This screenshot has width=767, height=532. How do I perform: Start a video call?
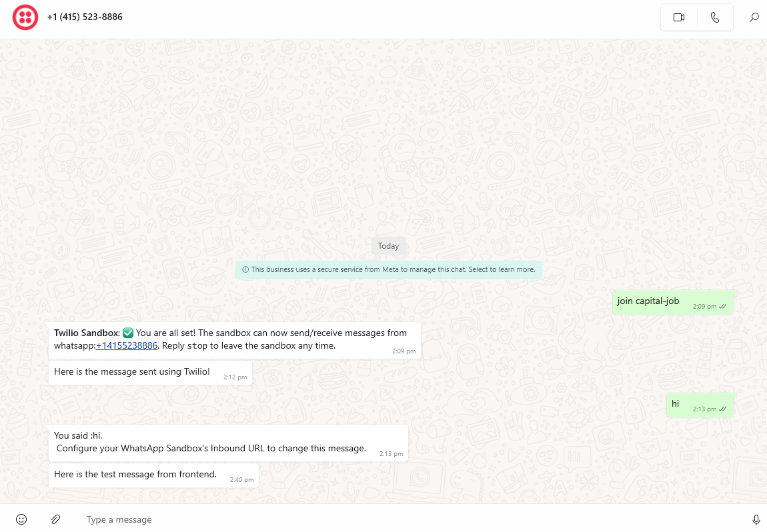pos(679,17)
